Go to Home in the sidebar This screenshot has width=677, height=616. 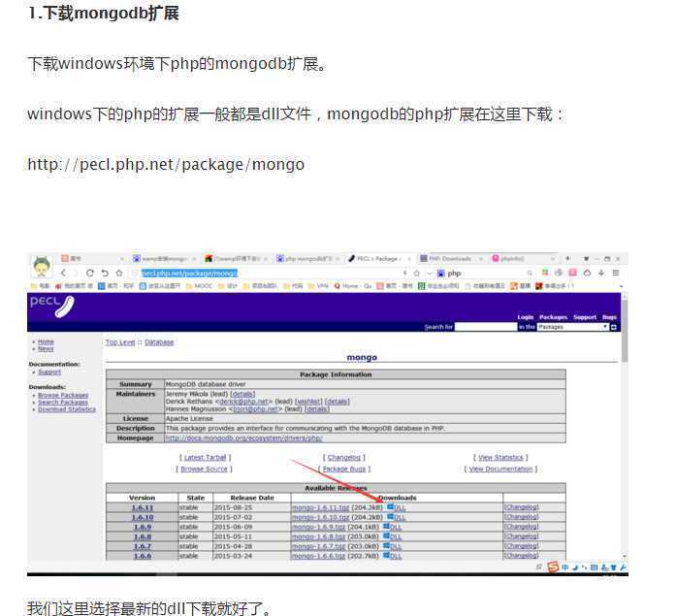(46, 341)
